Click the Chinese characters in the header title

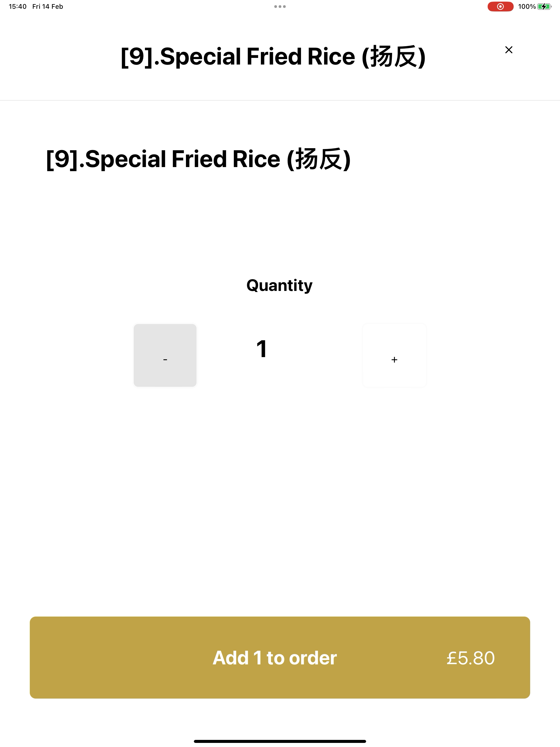393,56
